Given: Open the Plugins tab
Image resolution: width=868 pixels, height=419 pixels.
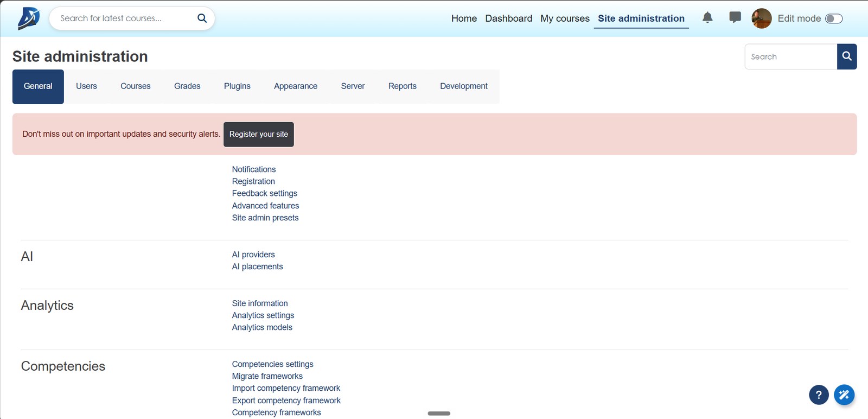Looking at the screenshot, I should (237, 86).
